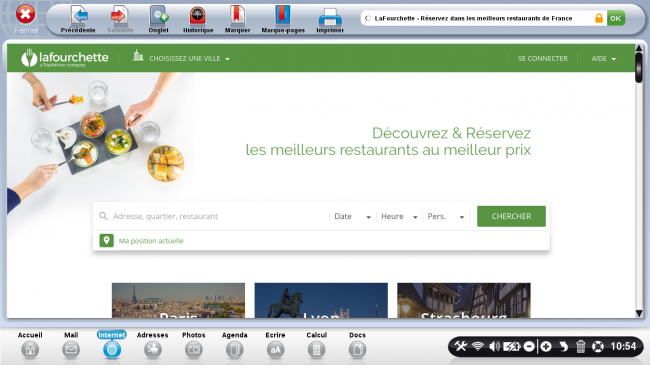Open the Paris city thumbnail
This screenshot has height=365, width=650.
click(178, 300)
